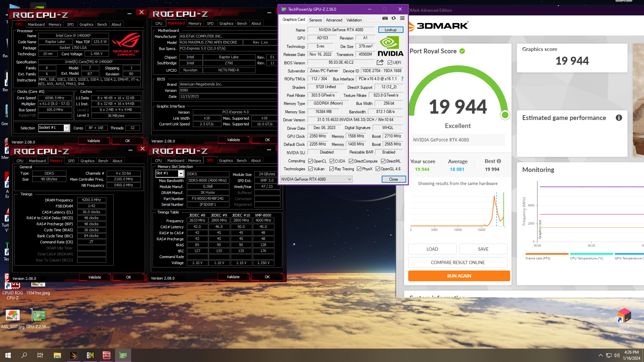Screen dimensions: 644x362
Task: Switch to 3DMark from the taskbar
Action: point(74,355)
